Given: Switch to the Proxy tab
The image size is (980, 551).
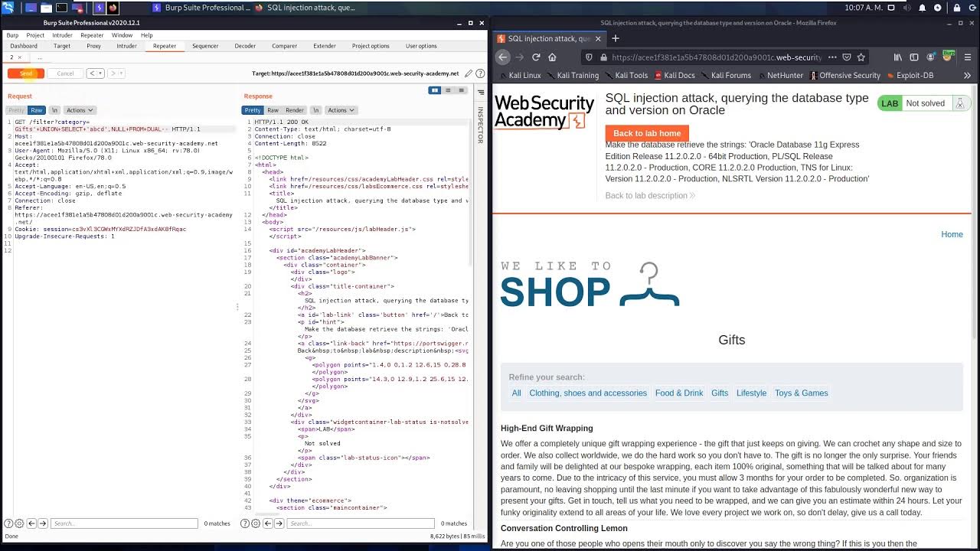Looking at the screenshot, I should click(x=93, y=46).
